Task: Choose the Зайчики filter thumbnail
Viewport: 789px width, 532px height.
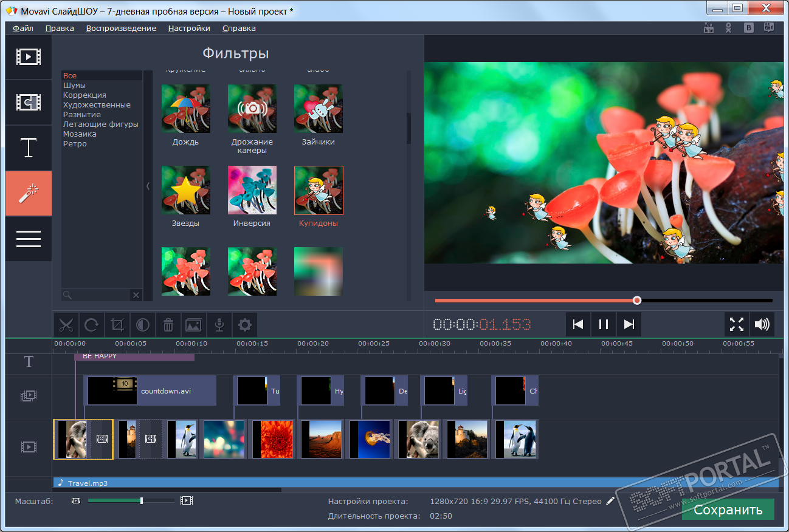Action: (319, 109)
